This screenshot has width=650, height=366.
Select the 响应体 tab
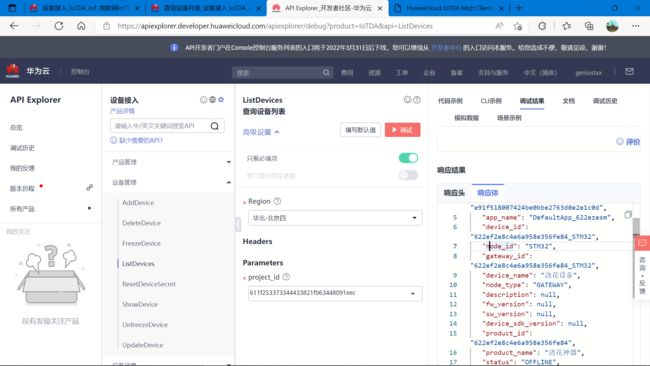(488, 193)
